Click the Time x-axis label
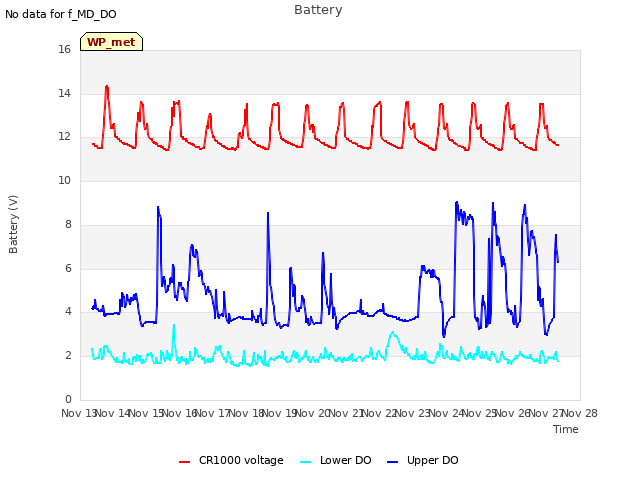 coord(565,429)
